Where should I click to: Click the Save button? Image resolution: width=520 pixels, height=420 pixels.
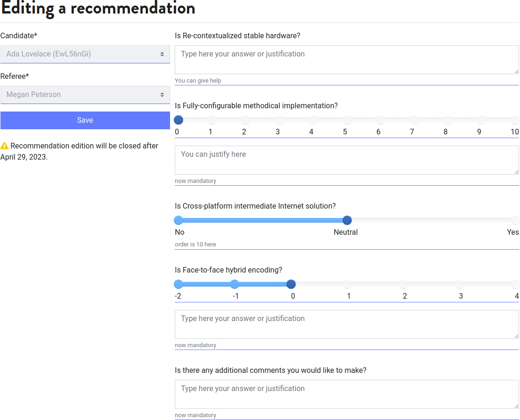[x=85, y=120]
